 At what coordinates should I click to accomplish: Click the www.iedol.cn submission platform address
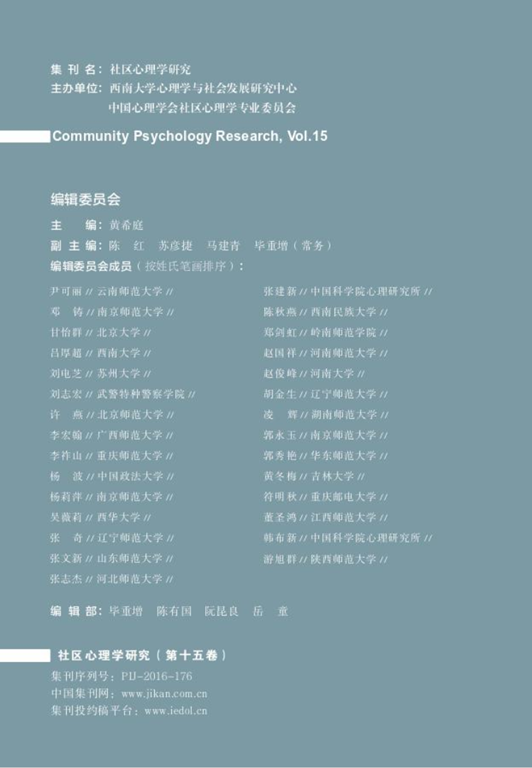pos(175,711)
